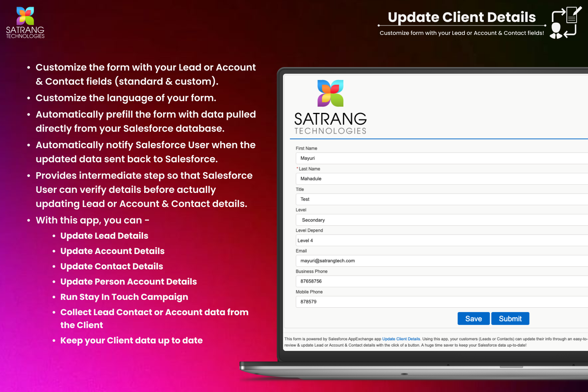Click the Title field containing Test

(442, 199)
